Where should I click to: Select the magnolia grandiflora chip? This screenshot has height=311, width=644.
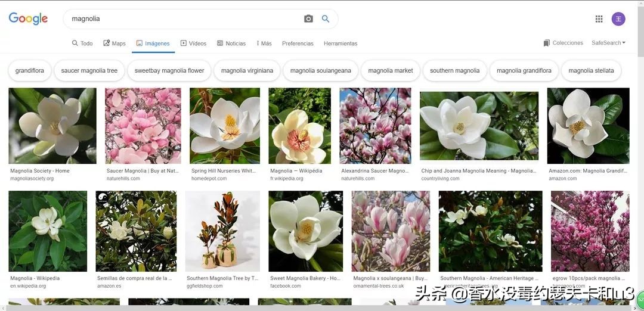(524, 70)
